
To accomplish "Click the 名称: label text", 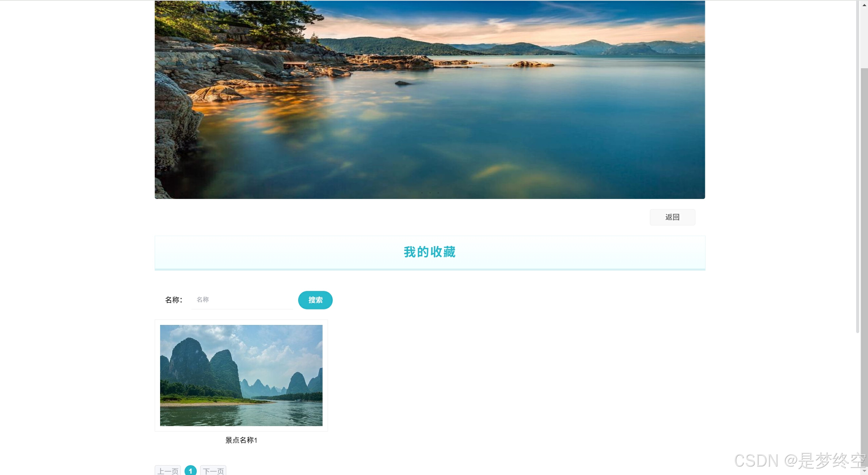I will (174, 300).
